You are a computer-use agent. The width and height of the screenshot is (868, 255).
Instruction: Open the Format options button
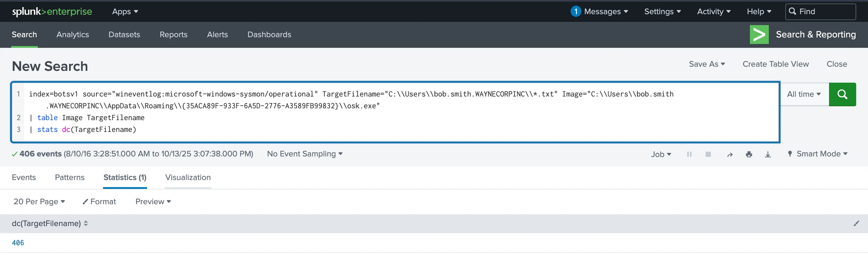pos(99,202)
